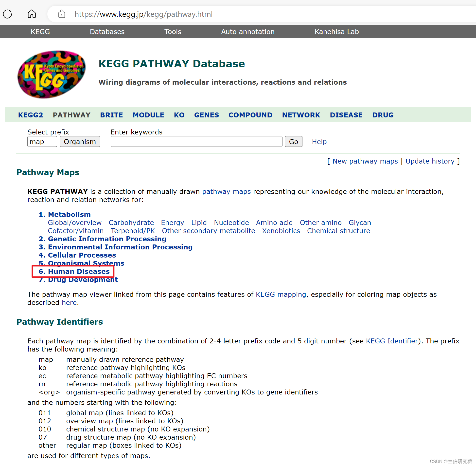This screenshot has height=466, width=476.
Task: Switch to the MODULE database tab
Action: click(x=148, y=115)
